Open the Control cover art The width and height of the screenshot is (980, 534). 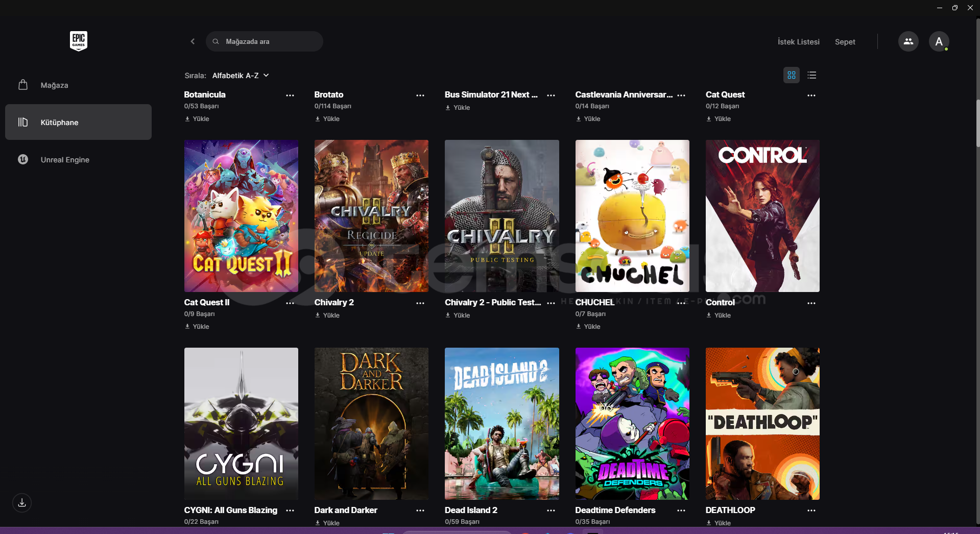pos(762,216)
